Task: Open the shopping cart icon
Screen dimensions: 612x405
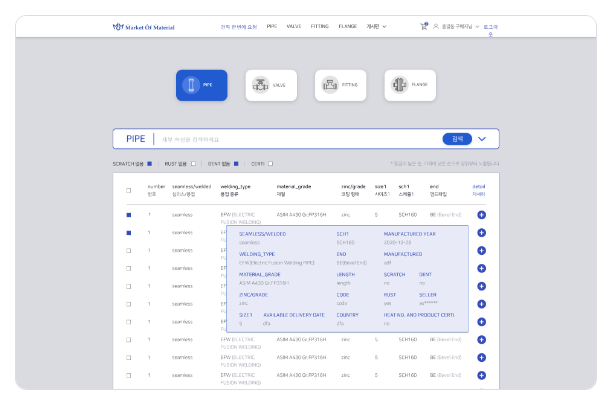Action: point(425,25)
